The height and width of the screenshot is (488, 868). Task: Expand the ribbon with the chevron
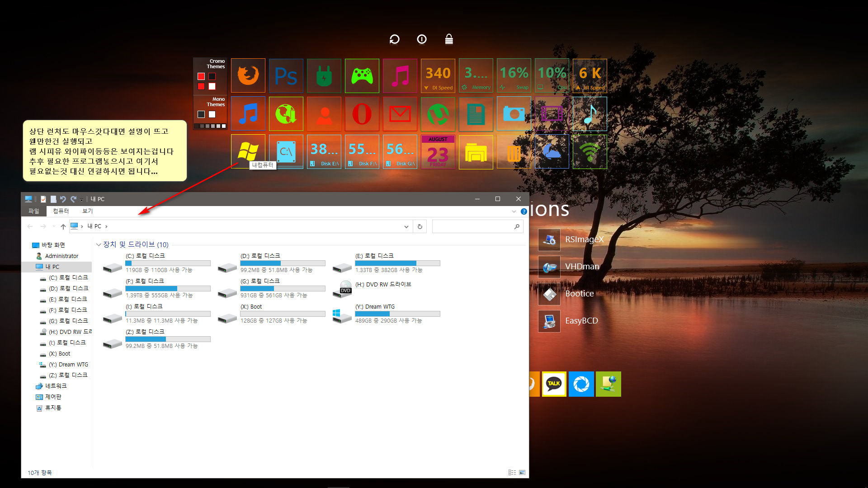[514, 211]
